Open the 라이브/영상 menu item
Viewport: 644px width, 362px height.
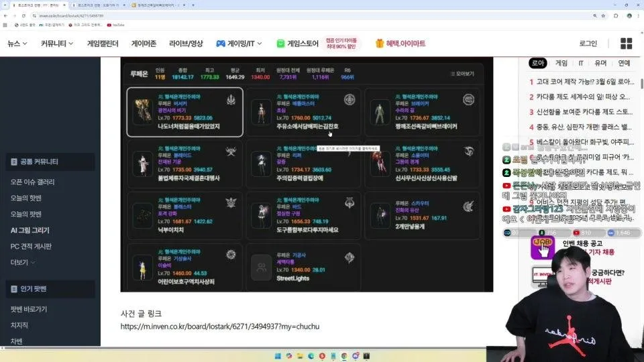186,44
